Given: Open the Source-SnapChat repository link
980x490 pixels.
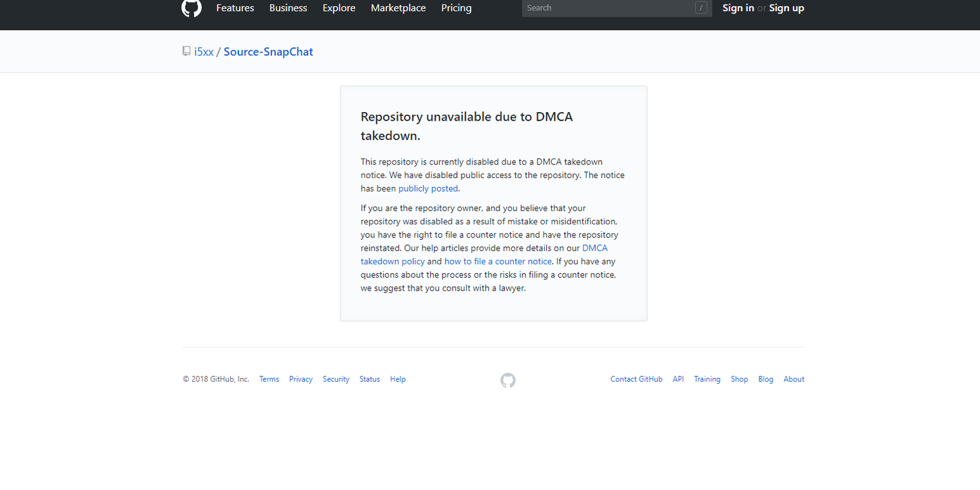Looking at the screenshot, I should point(268,52).
